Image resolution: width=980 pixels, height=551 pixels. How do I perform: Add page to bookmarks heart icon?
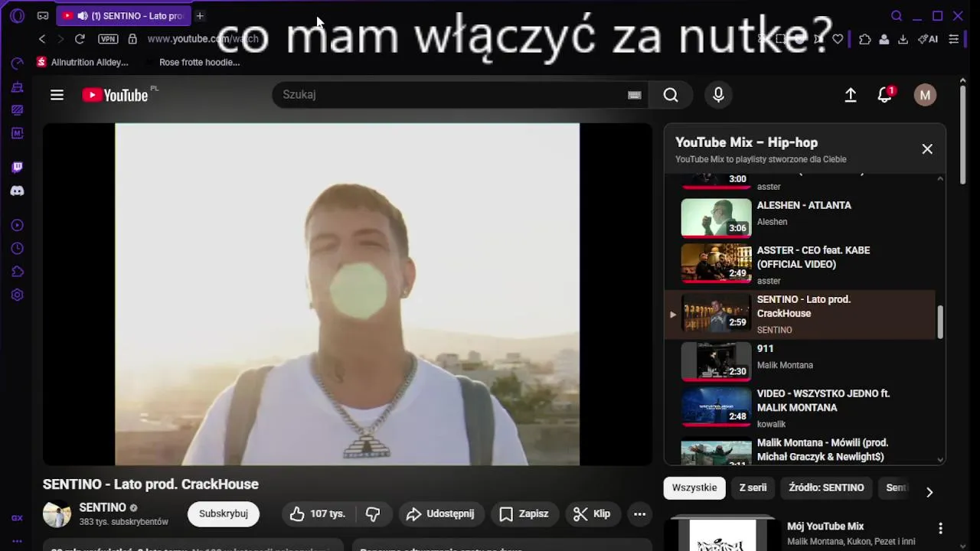838,39
